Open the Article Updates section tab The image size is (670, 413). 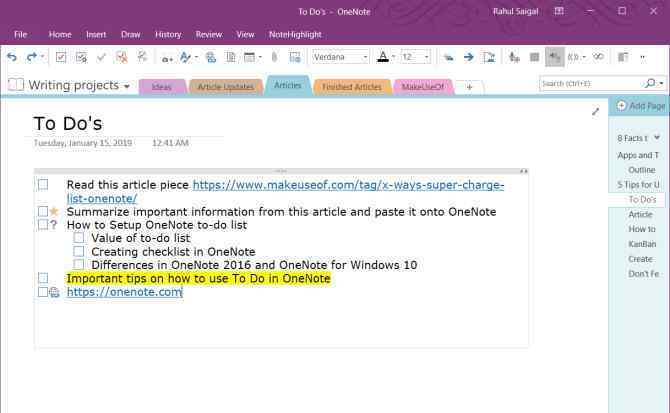226,87
